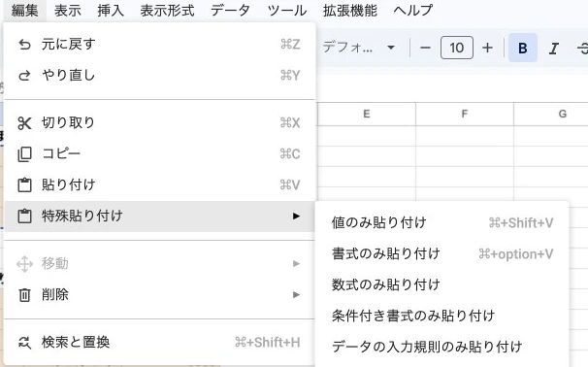This screenshot has height=367, width=588.
Task: Click the trash icon beside 削除
Action: pyautogui.click(x=24, y=295)
